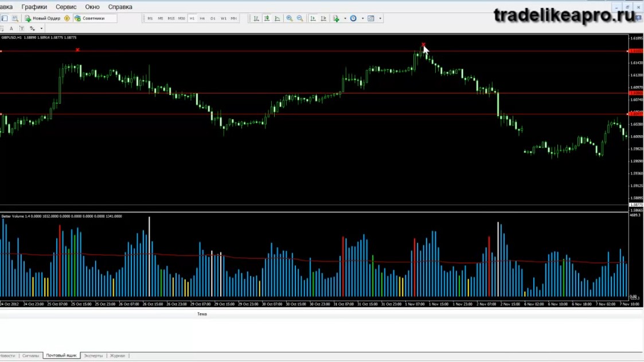The image size is (644, 362).
Task: Open the Сервис menu
Action: [66, 7]
